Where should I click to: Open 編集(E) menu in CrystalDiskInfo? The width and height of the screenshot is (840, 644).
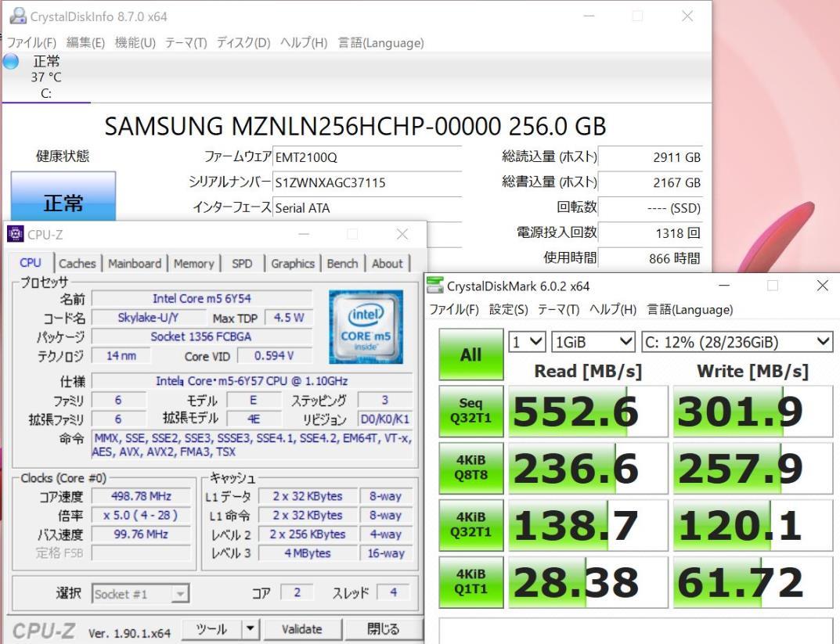pyautogui.click(x=85, y=43)
